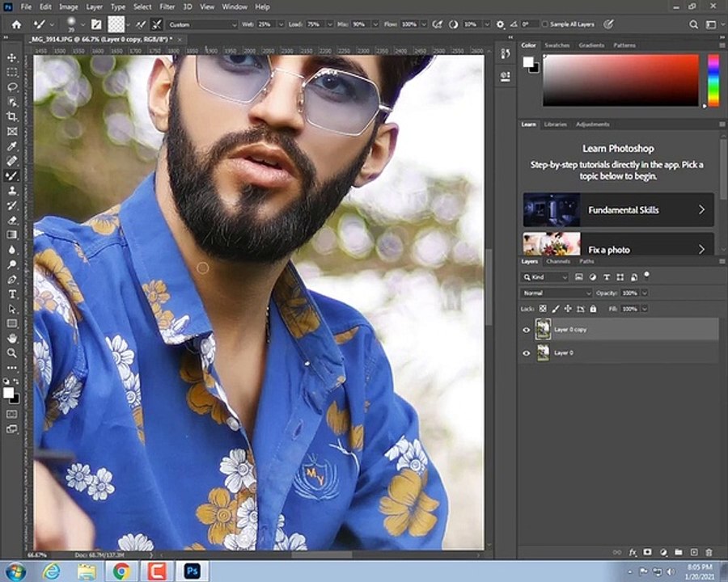Hide the Layer 0 copy layer
728x582 pixels.
526,330
